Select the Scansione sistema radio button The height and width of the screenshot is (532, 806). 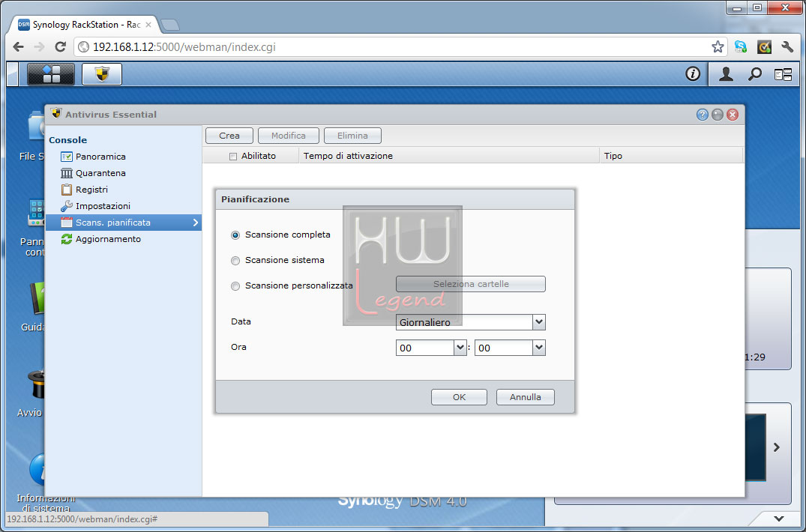(235, 261)
